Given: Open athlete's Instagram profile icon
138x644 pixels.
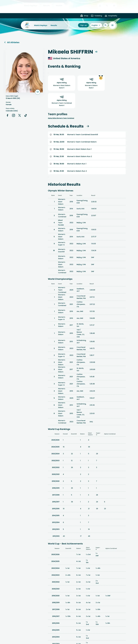Looking at the screenshot, I should coord(14,115).
